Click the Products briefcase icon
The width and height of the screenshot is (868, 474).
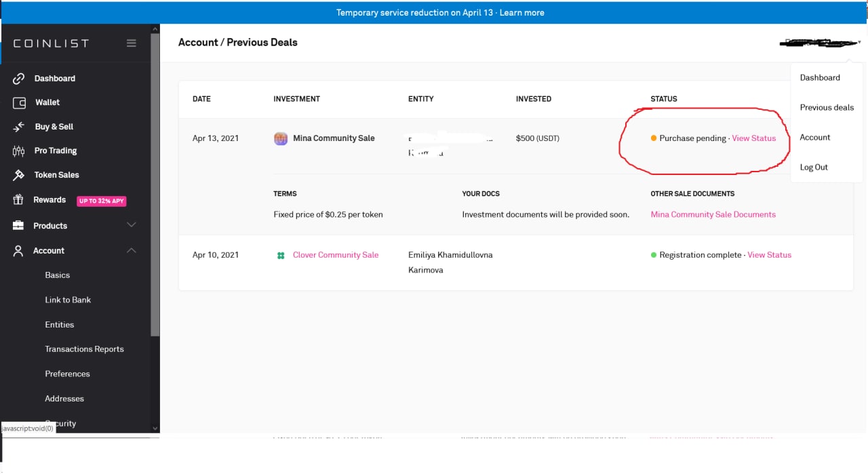click(19, 226)
